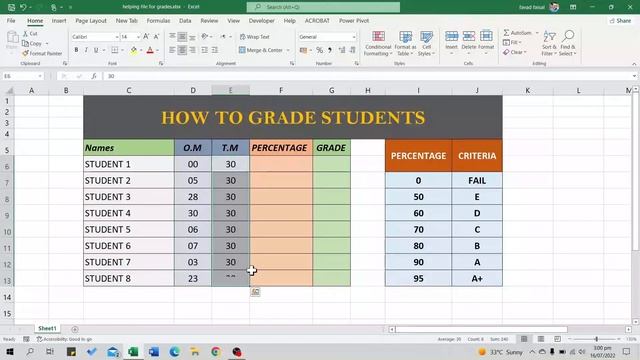Click the search box in title bar
Viewport: 640px width, 360px height.
(x=323, y=7)
